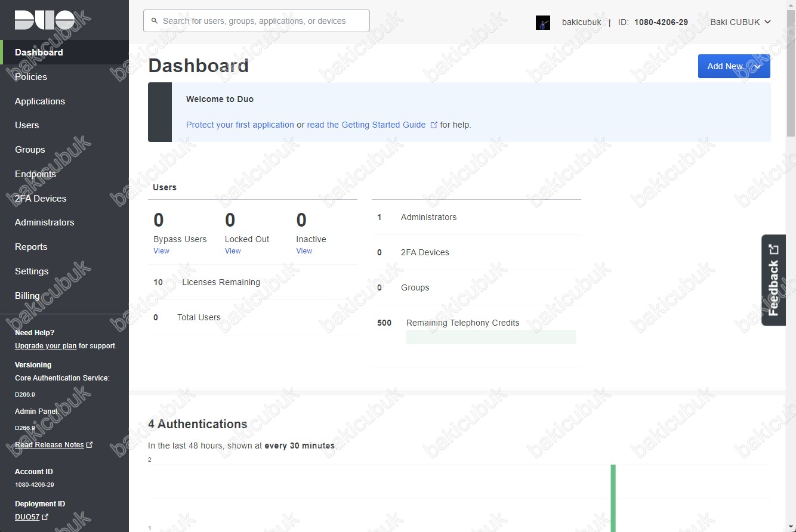The height and width of the screenshot is (532, 796).
Task: Open the Getting Started Guide link
Action: tap(366, 125)
